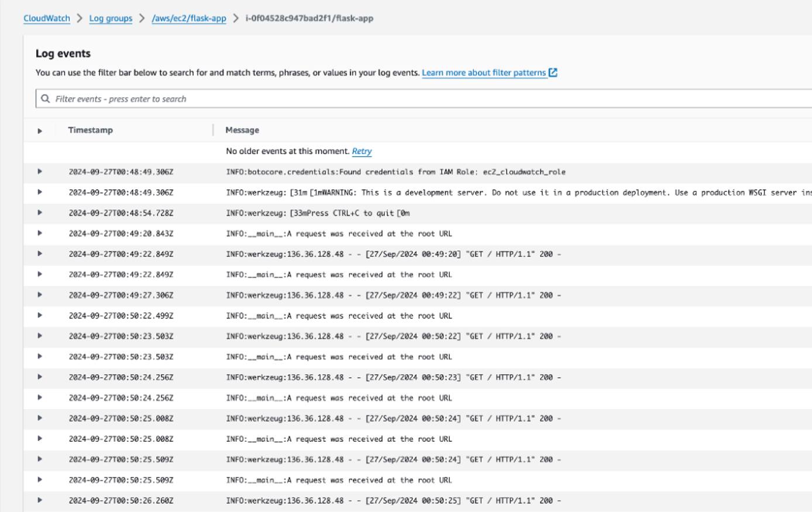The image size is (812, 512).
Task: Expand the Press CTRL+C to quit log entry
Action: click(39, 213)
